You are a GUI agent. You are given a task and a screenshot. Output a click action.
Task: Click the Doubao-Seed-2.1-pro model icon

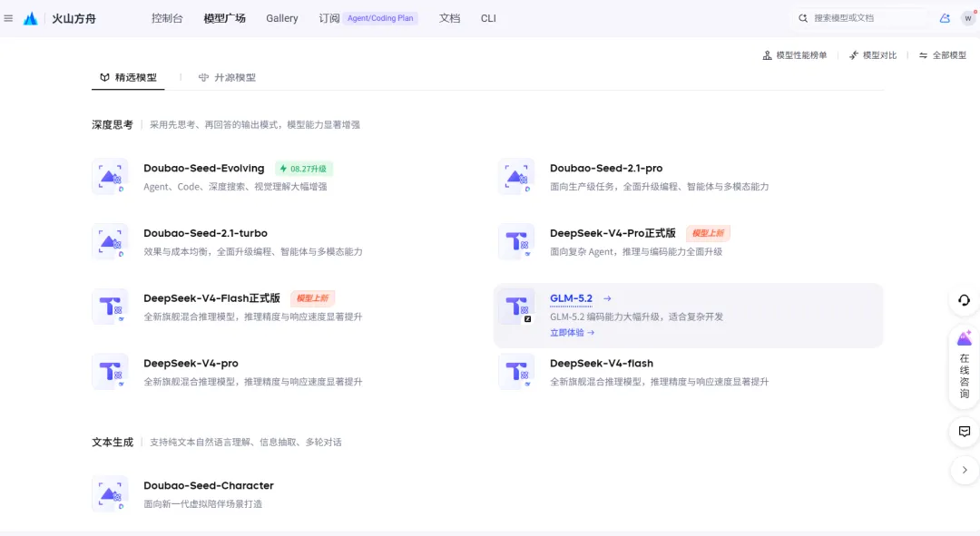tap(516, 176)
